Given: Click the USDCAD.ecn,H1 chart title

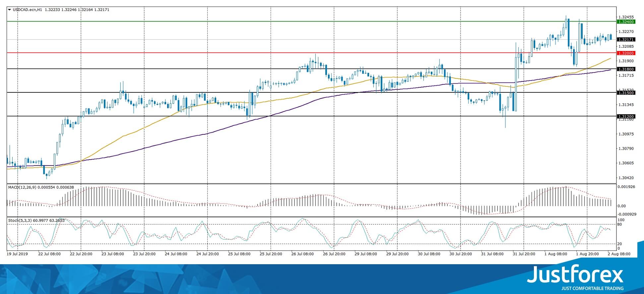Looking at the screenshot, I should tap(28, 10).
